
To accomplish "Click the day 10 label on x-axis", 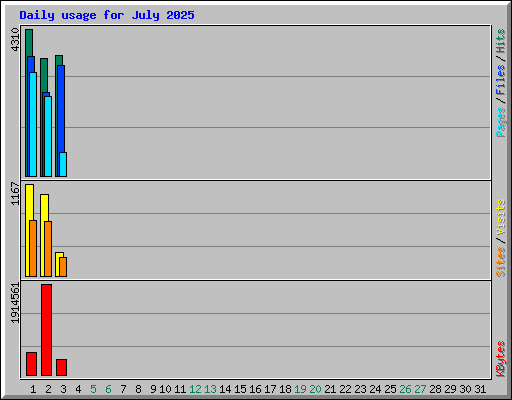I will [x=165, y=389].
